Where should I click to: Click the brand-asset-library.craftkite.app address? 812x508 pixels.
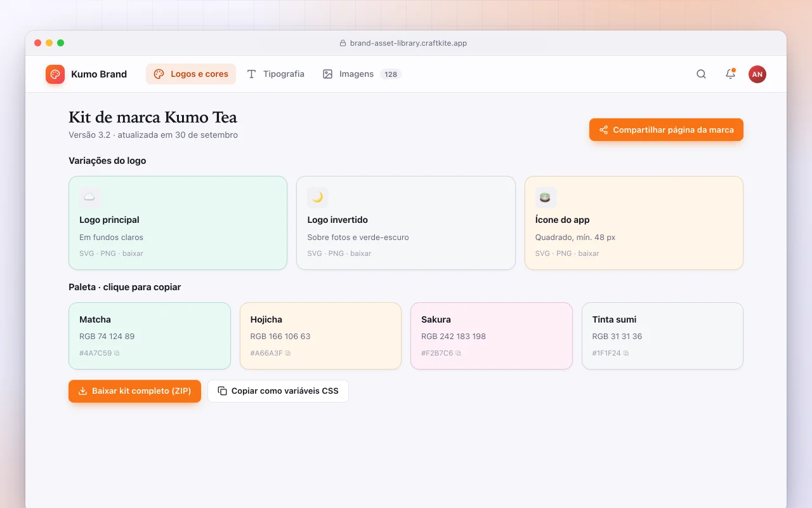point(409,43)
